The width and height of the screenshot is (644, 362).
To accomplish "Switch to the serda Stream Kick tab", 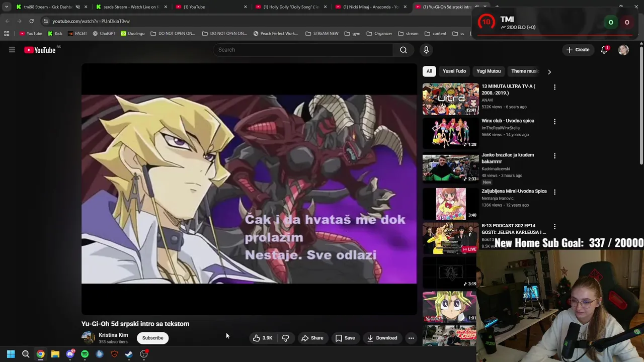I will pos(131,7).
